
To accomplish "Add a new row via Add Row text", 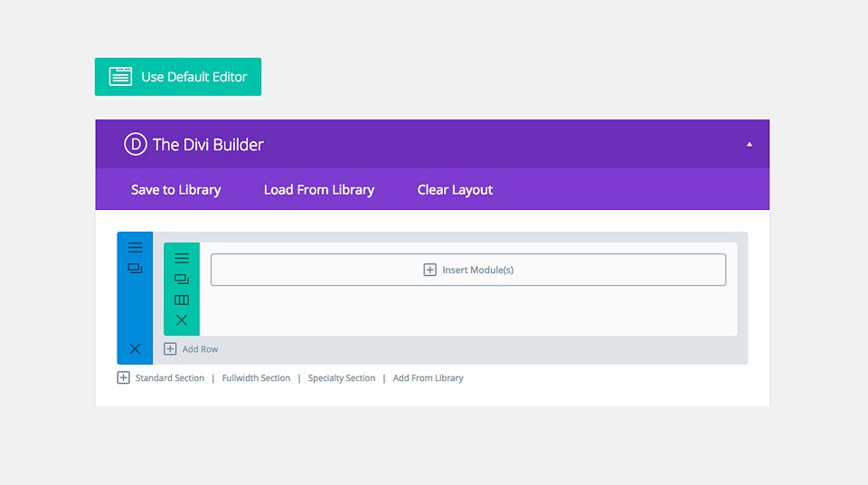I will pos(200,349).
